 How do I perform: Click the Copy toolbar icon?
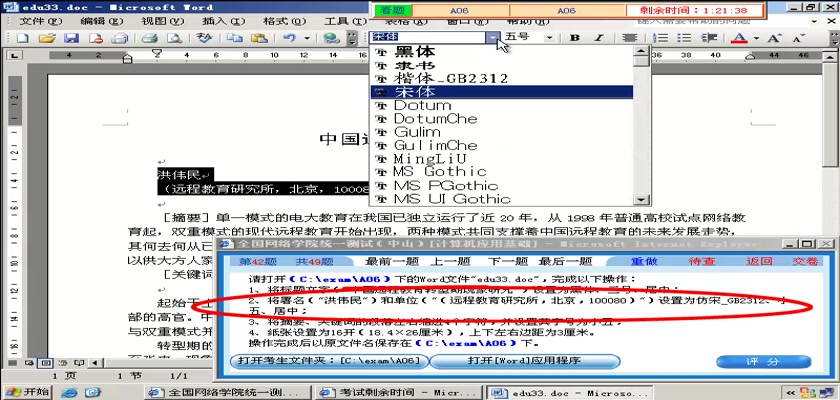click(x=234, y=38)
